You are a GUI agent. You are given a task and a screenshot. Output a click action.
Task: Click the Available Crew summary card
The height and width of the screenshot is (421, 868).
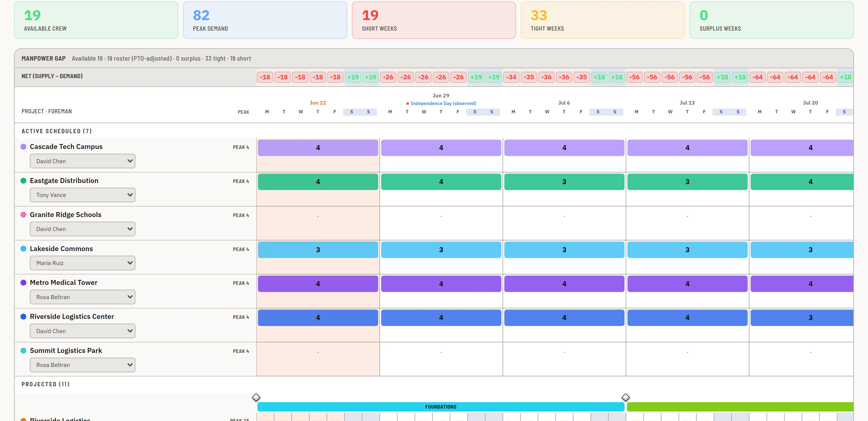coord(96,20)
